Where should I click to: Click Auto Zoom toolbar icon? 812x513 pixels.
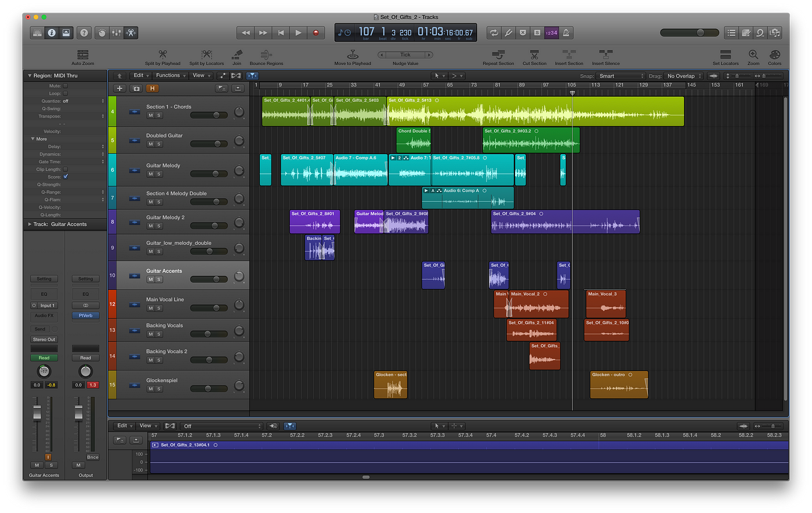coord(83,54)
